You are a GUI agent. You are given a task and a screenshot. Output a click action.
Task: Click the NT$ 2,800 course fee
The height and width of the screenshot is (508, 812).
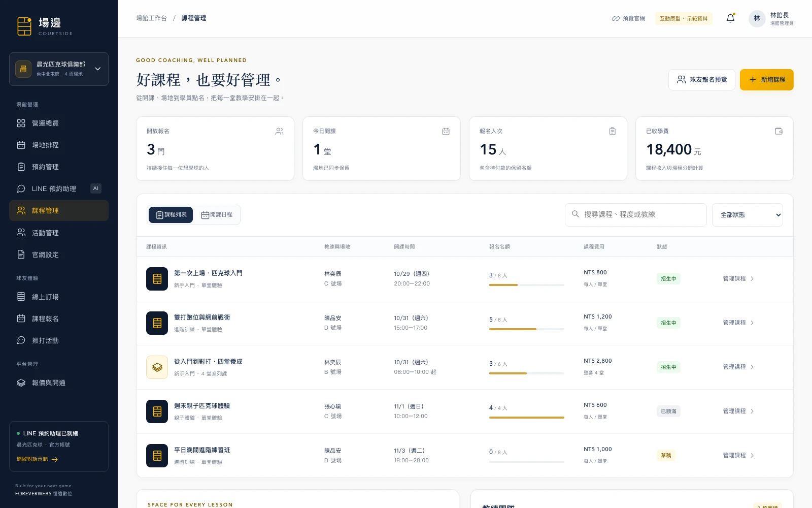pyautogui.click(x=598, y=361)
